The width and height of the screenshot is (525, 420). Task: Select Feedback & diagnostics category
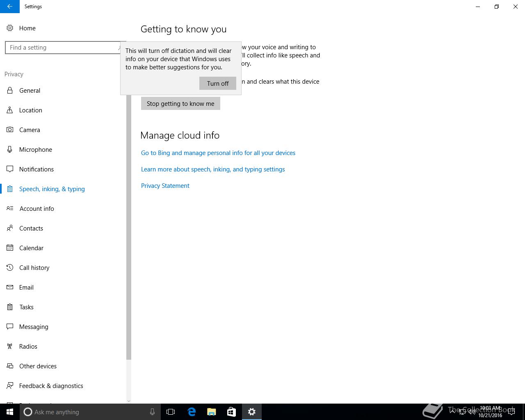click(64, 386)
